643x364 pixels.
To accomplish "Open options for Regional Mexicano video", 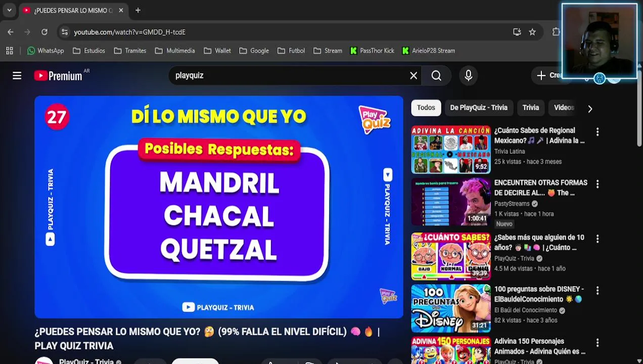I will tap(598, 132).
